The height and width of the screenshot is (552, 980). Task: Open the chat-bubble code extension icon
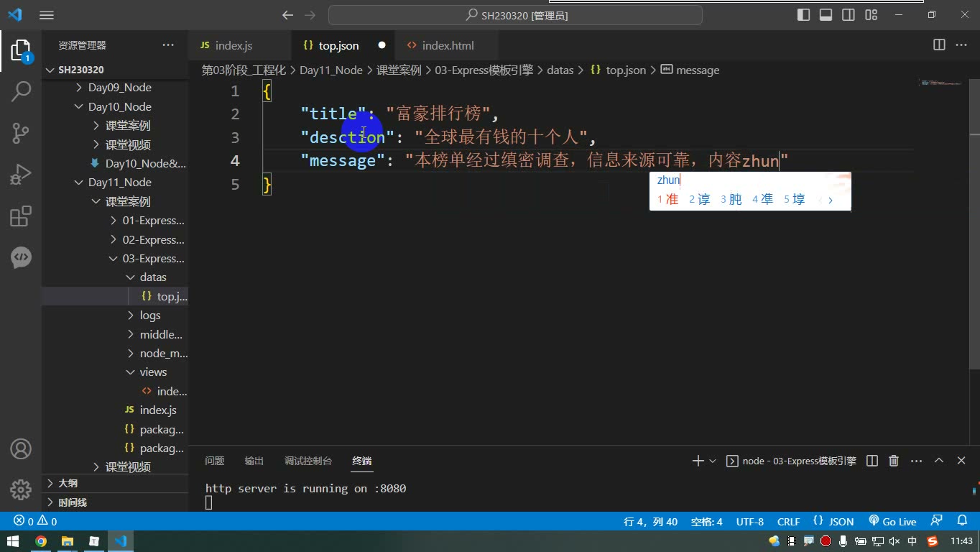(x=20, y=257)
